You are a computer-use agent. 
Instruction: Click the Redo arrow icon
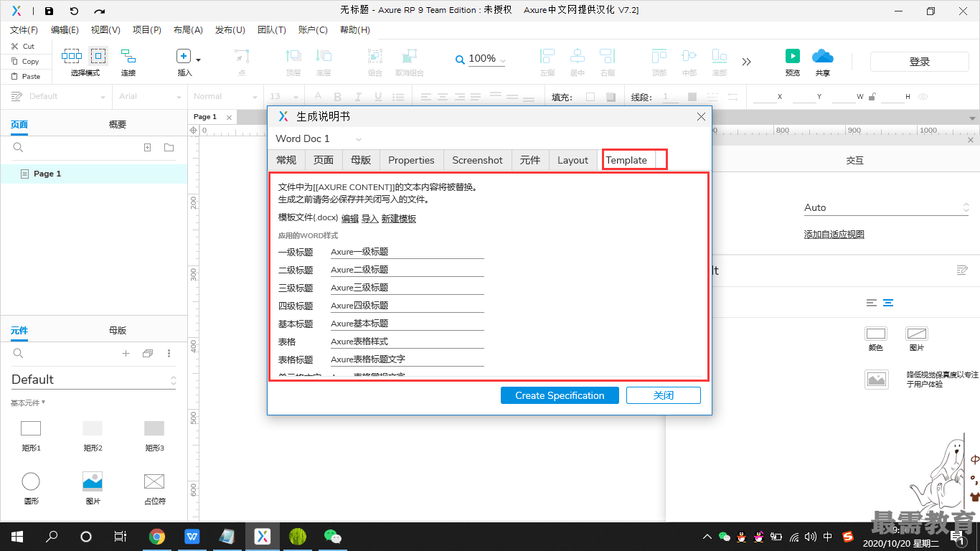pos(100,11)
